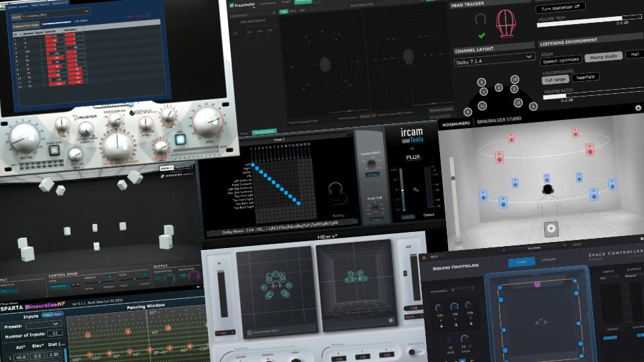Select speaker number 10 in channel layout
This screenshot has height=362, width=644.
pyautogui.click(x=515, y=79)
